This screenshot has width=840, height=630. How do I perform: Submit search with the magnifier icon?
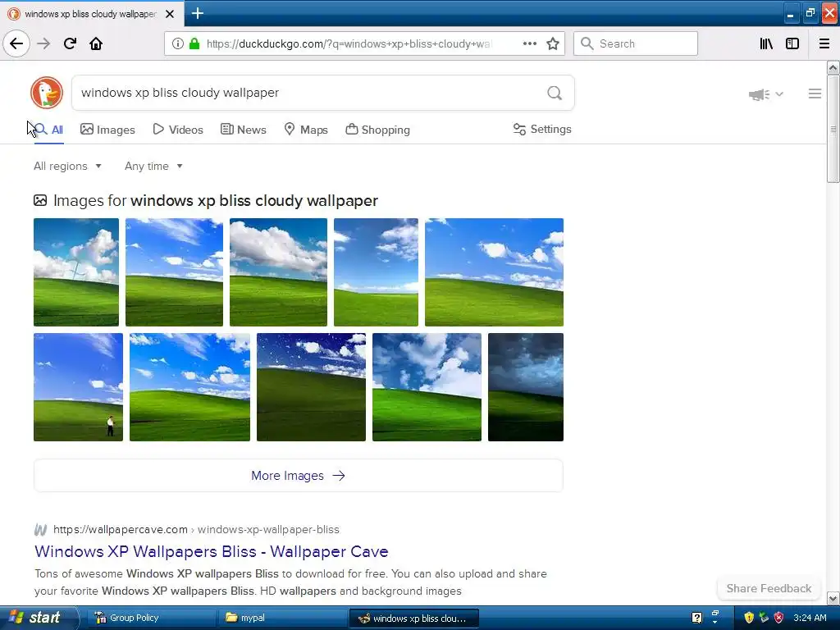[x=555, y=94]
